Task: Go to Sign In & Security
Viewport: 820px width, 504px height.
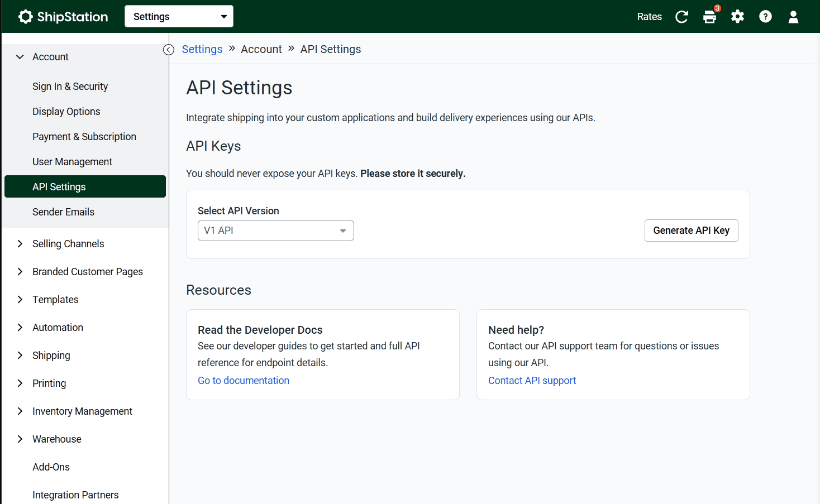Action: 70,87
